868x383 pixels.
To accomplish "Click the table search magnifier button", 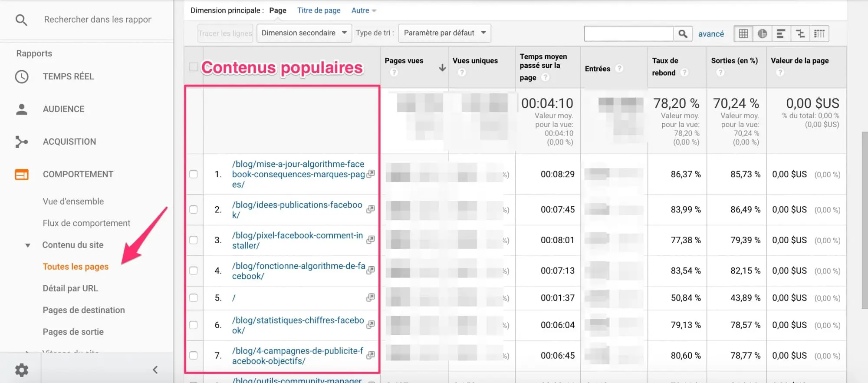I will pos(683,33).
